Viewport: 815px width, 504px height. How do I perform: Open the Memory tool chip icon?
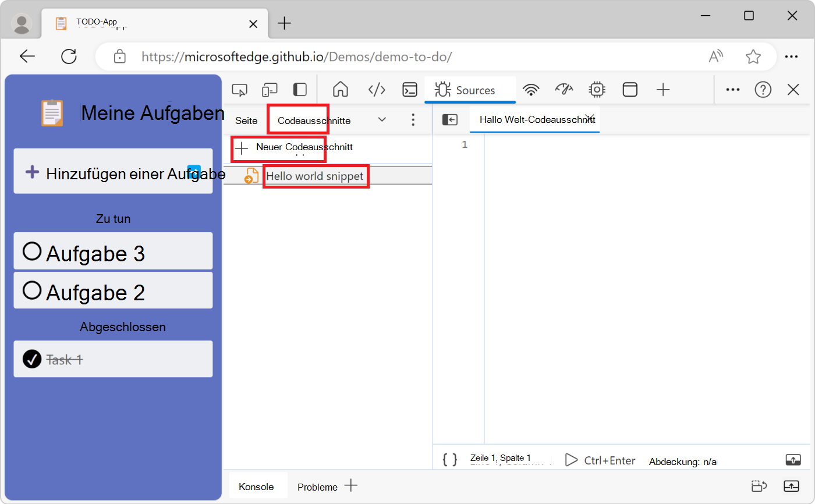(597, 90)
